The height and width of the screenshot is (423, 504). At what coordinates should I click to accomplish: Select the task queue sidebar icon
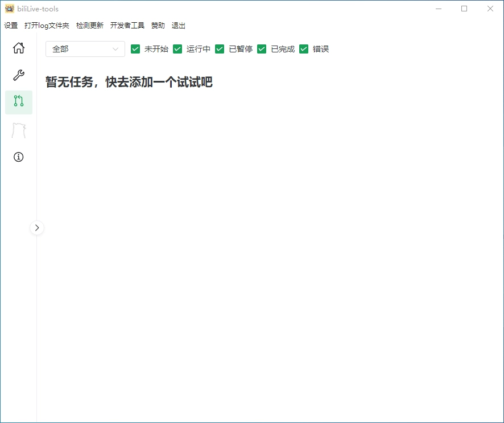coord(19,102)
